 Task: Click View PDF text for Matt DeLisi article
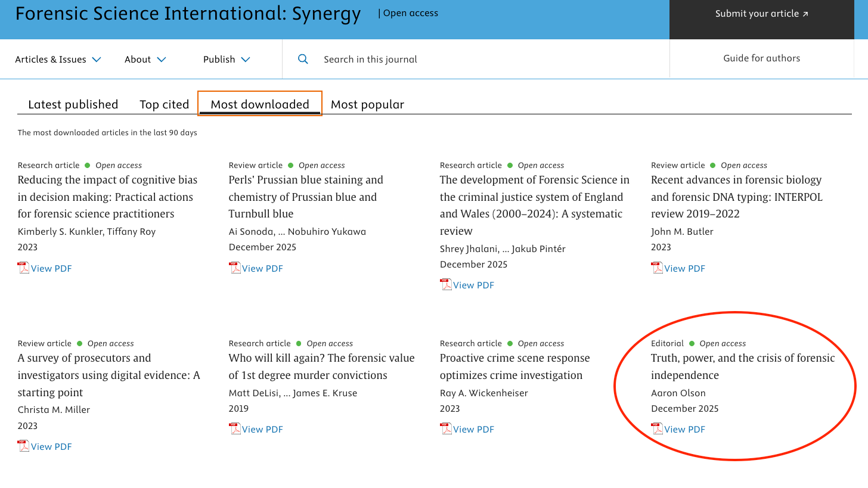click(262, 429)
